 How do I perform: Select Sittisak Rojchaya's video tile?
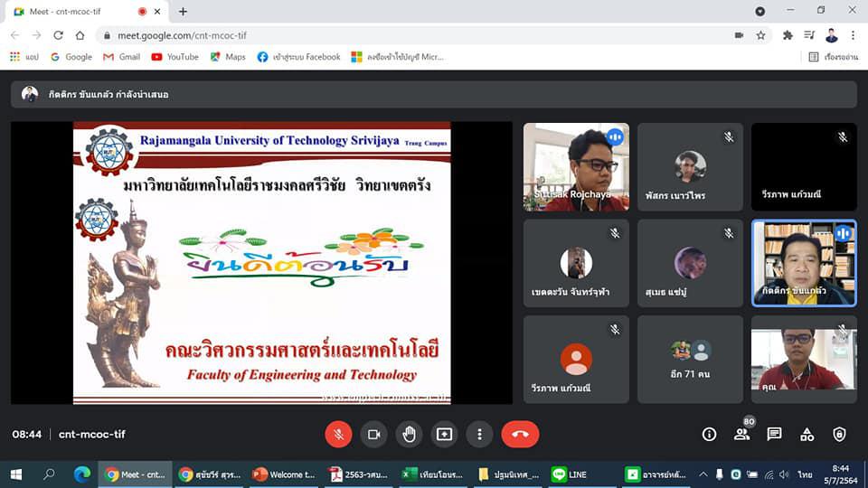tap(576, 166)
